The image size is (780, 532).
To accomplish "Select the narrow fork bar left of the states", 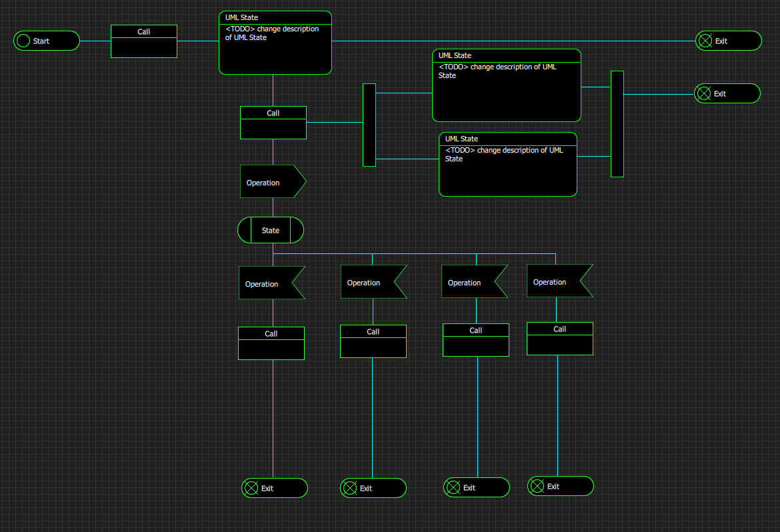I will 369,125.
